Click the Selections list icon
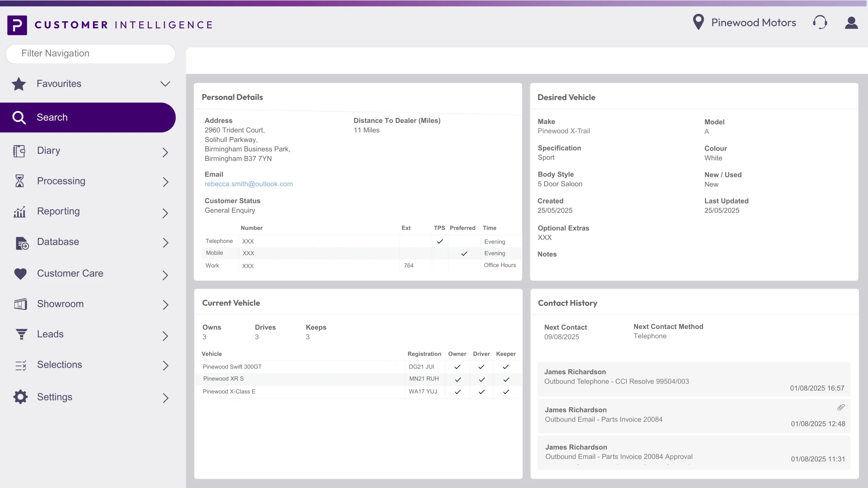 (x=21, y=365)
